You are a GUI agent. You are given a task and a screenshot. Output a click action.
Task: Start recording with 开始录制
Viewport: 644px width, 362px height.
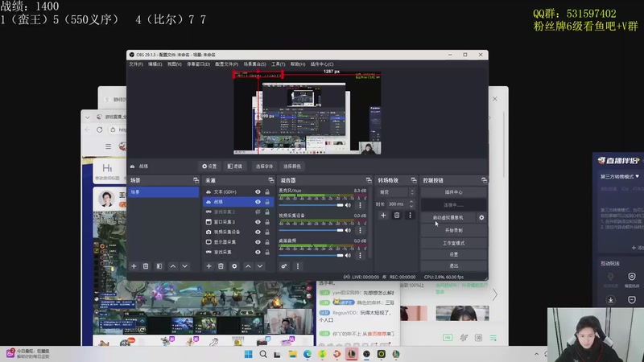[x=453, y=230]
